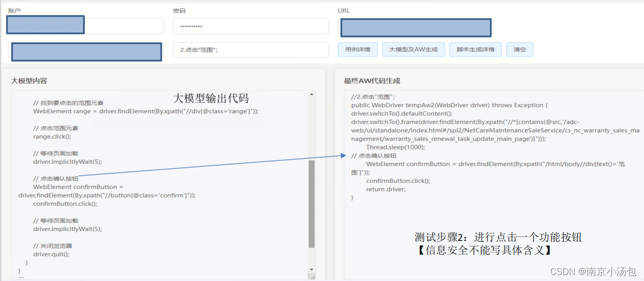Click the 清空 button
Image resolution: width=644 pixels, height=281 pixels.
coord(520,50)
